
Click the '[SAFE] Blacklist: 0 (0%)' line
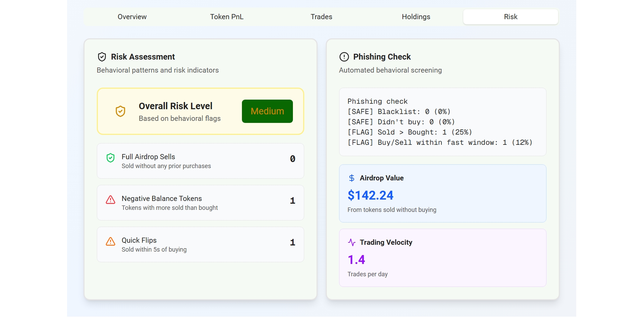399,112
